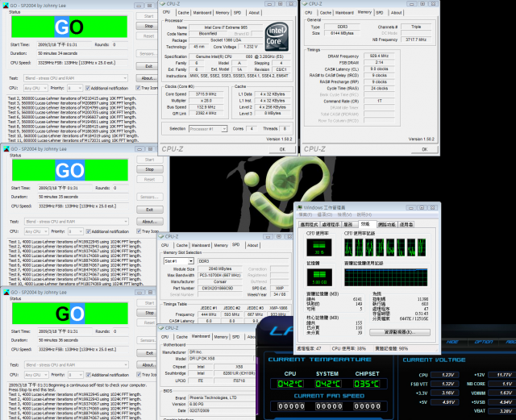Click OPTION in the LanParty monitor panel
The image size is (516, 420).
pos(484,342)
